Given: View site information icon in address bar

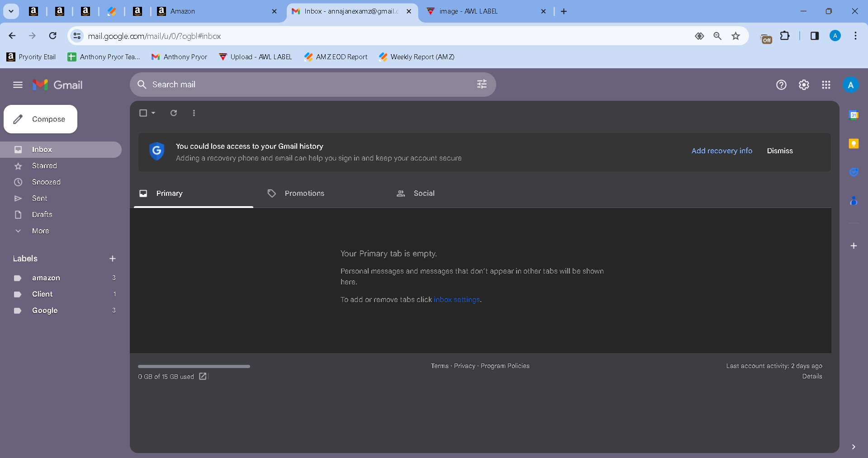Looking at the screenshot, I should click(x=77, y=36).
